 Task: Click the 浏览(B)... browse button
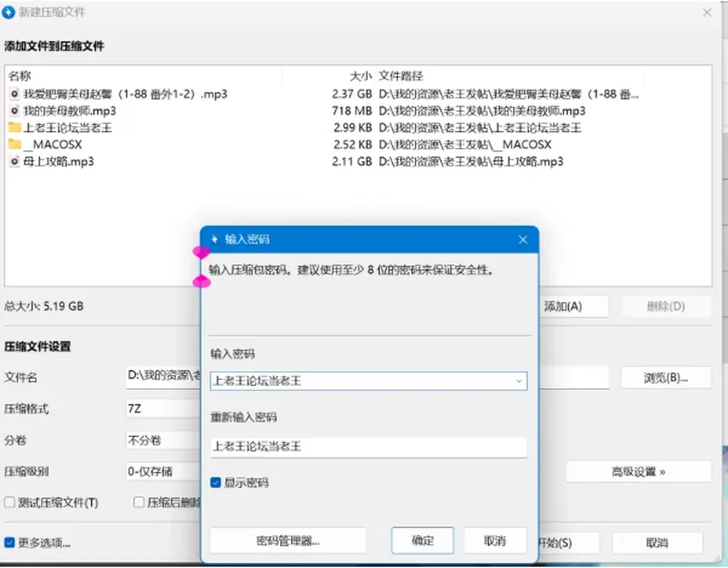(666, 378)
